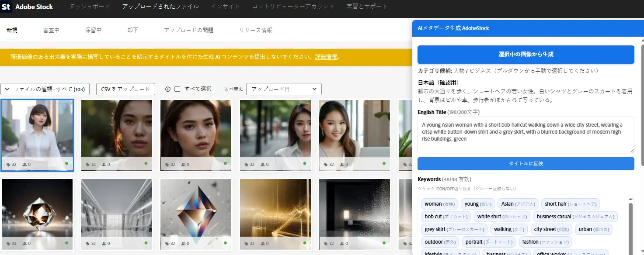Toggle the 'short hair' keyword chip
Screen dimensions: 644x255
(571, 204)
